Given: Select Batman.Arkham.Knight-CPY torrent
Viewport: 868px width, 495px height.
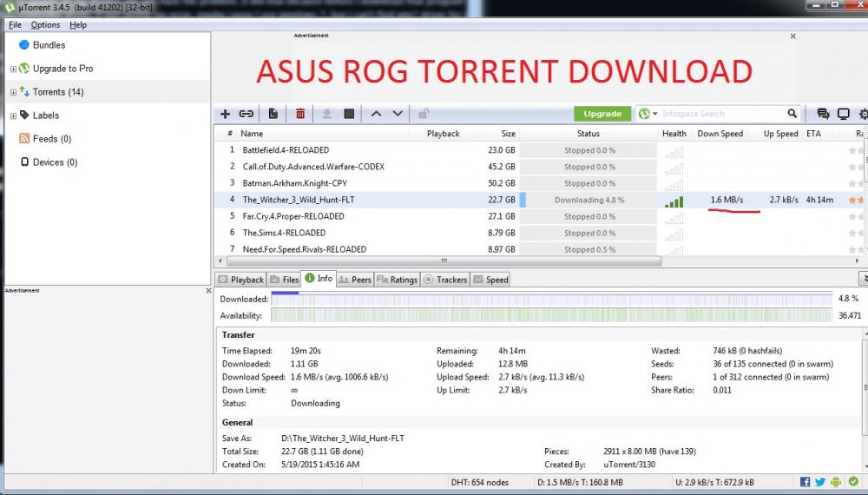Looking at the screenshot, I should pos(537,183).
